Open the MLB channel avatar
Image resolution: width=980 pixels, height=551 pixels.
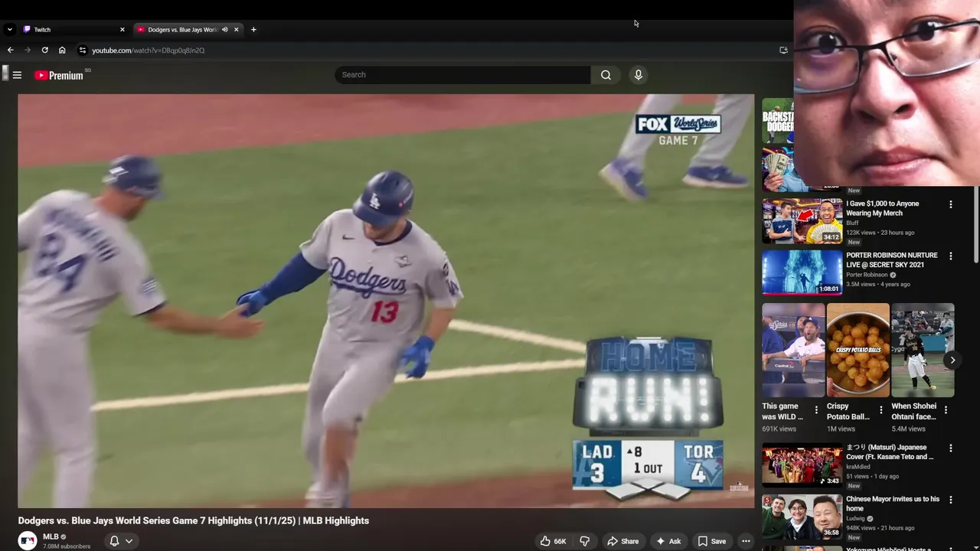(x=28, y=540)
